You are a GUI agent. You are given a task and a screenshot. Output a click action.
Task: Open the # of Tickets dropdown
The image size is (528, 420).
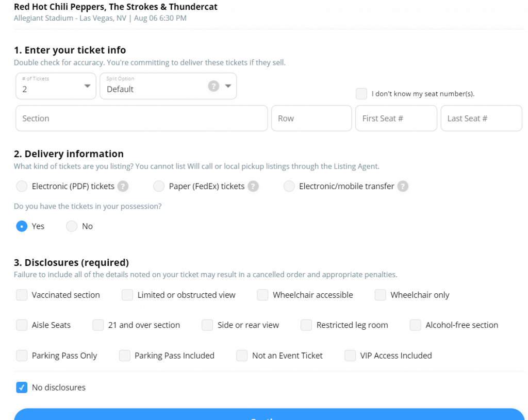(56, 86)
